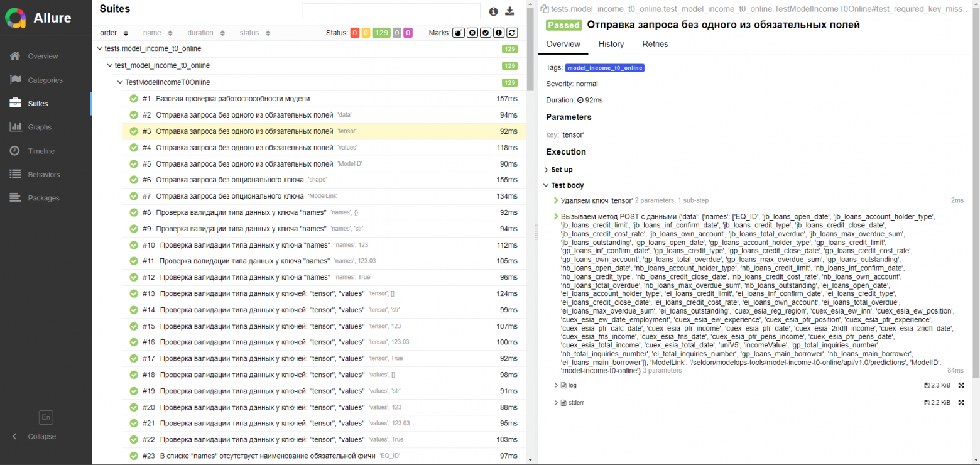Download suites as CSV icon
Image resolution: width=980 pixels, height=465 pixels.
510,11
